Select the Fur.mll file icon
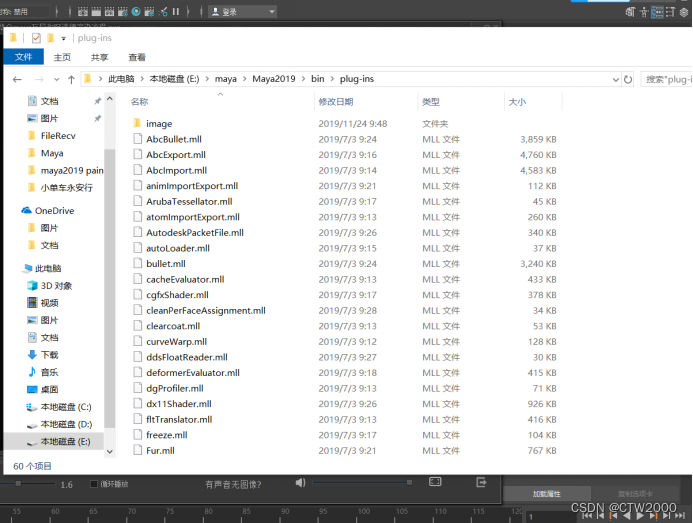Screen dimensions: 693x523 click(x=138, y=450)
